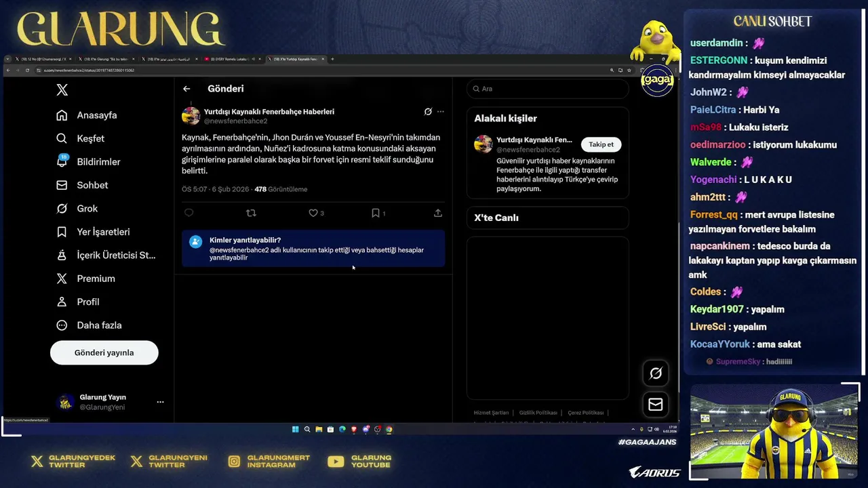Open post more options dots
The width and height of the screenshot is (868, 488).
coord(440,112)
